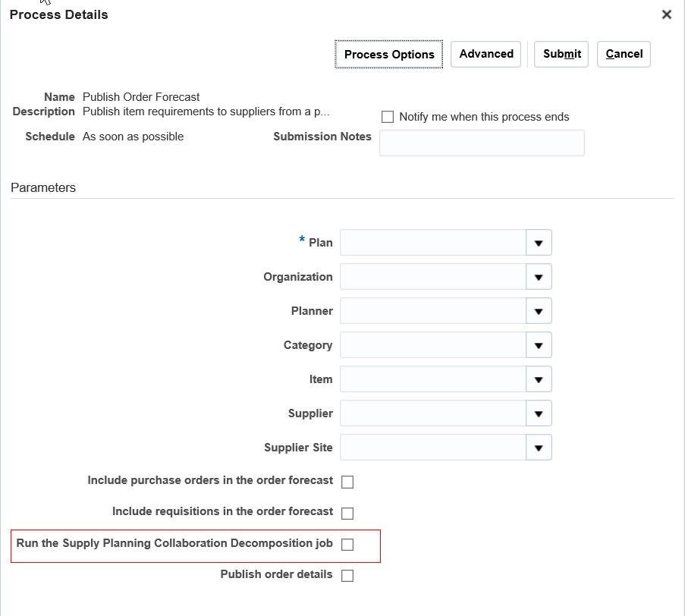Image resolution: width=685 pixels, height=616 pixels.
Task: Cancel the process submission
Action: [x=624, y=54]
